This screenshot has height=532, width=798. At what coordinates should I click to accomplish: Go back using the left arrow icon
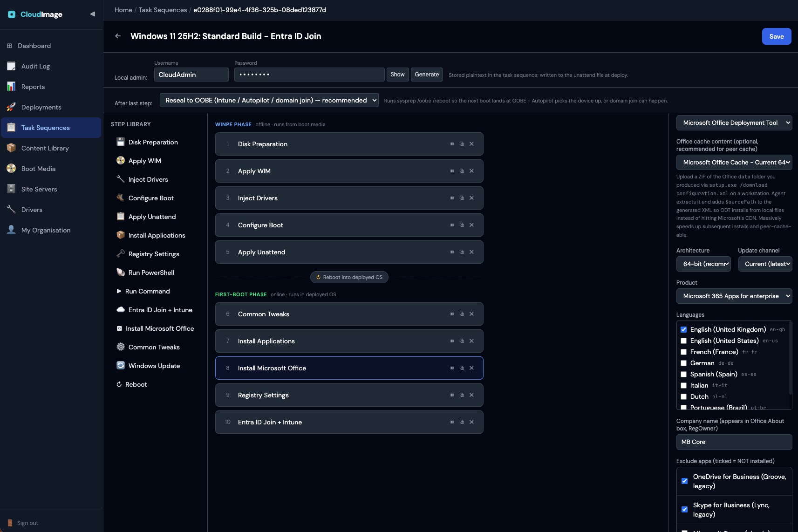coord(118,36)
